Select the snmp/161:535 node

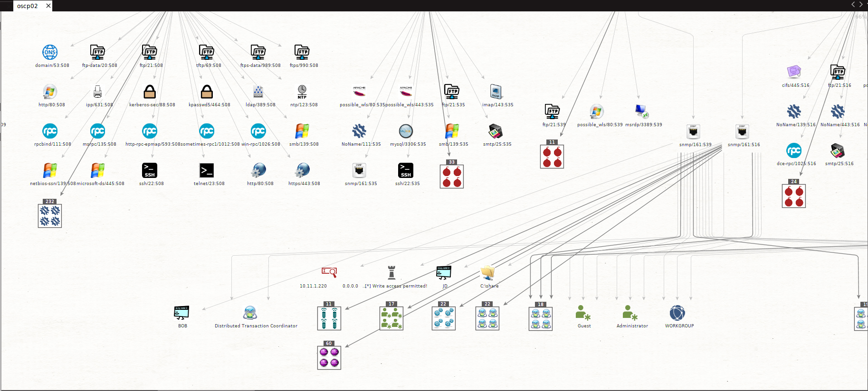point(359,170)
